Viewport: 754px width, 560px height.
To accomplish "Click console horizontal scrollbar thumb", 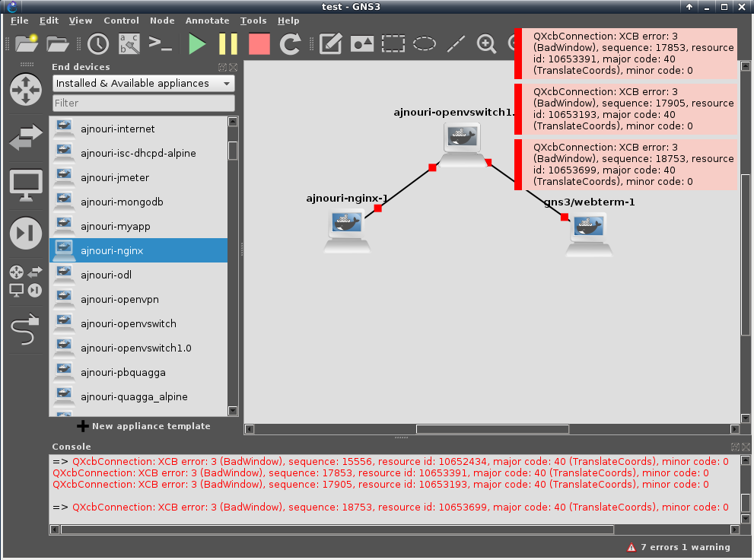I will pyautogui.click(x=338, y=530).
